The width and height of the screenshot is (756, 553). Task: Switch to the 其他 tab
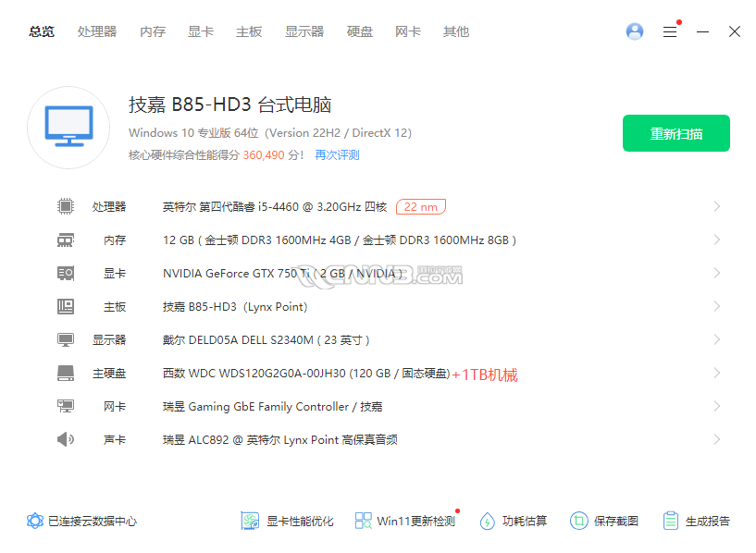point(456,31)
